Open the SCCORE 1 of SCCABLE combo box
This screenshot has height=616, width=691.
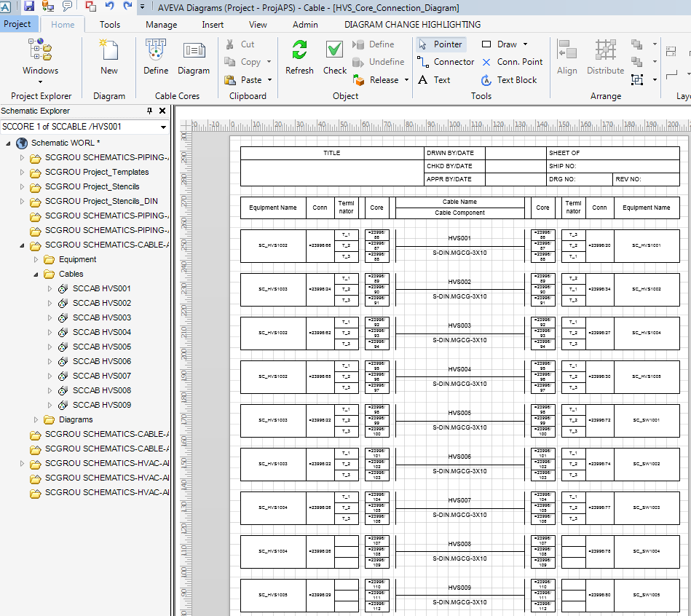coord(163,127)
